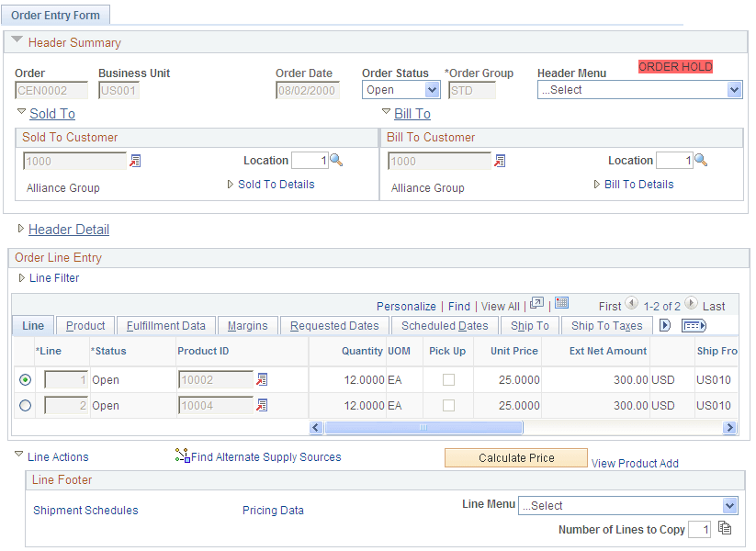Click Find Alternate Supply Sources link
This screenshot has width=756, height=551.
(x=265, y=457)
